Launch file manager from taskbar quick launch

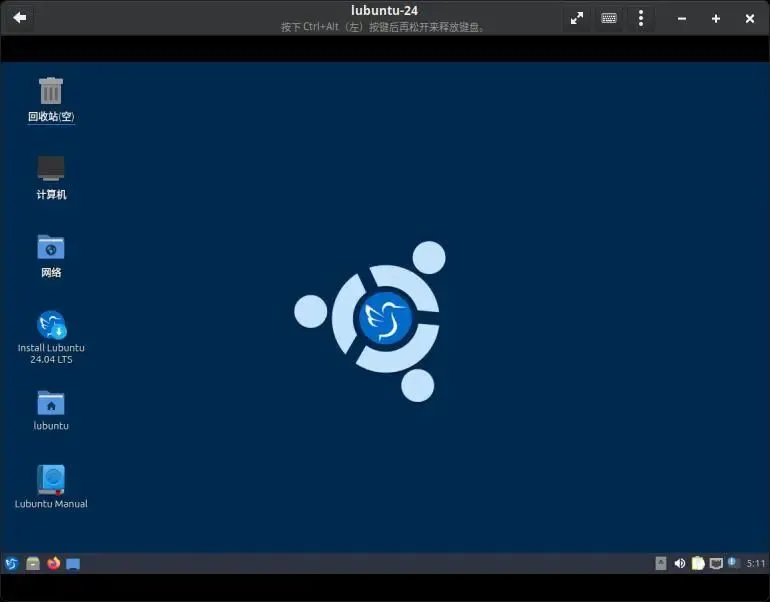click(33, 563)
